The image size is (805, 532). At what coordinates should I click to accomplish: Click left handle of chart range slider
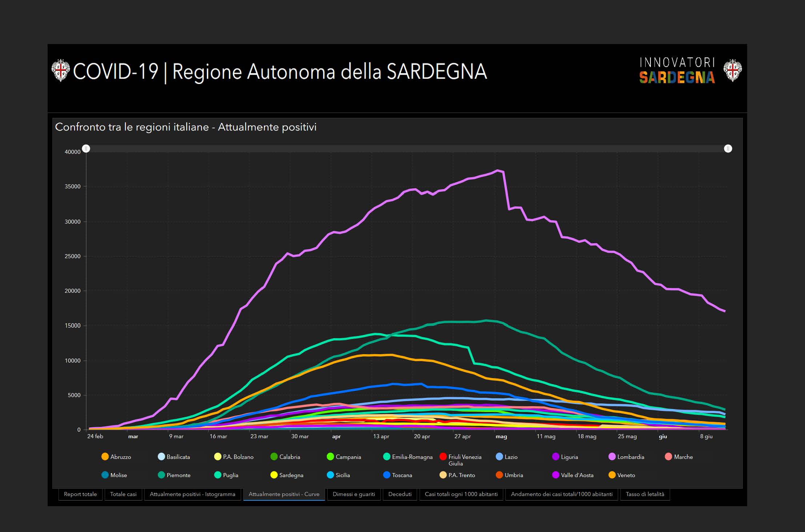(x=86, y=149)
